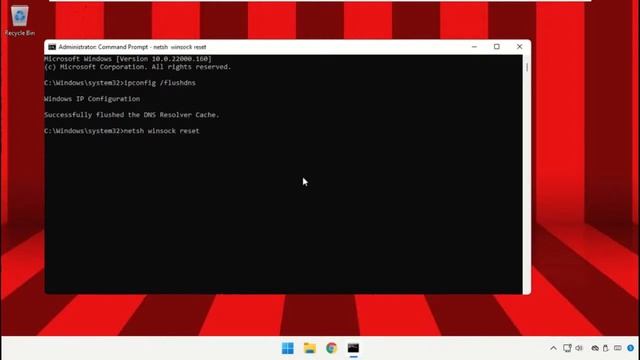Open the Recycle Bin desktop icon

point(20,20)
